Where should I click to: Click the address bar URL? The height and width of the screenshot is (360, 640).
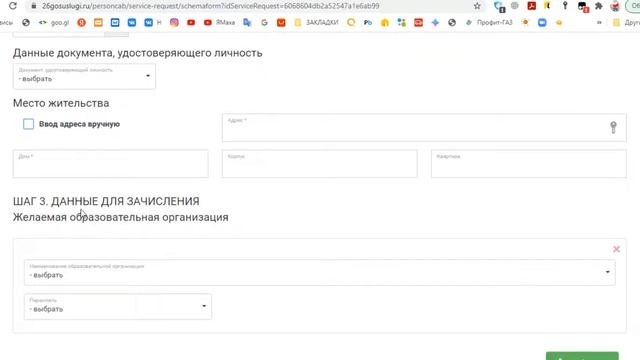211,6
